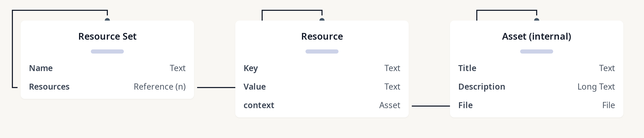Viewport: 644px width, 138px height.
Task: Click the File field label in Asset card
Action: click(x=465, y=105)
